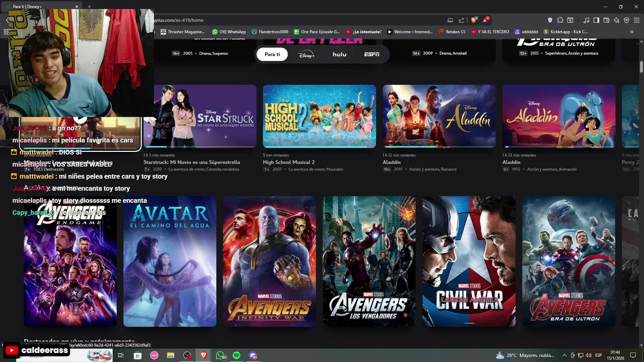
Task: Open the One Pace Episode bookmark
Action: pyautogui.click(x=316, y=32)
